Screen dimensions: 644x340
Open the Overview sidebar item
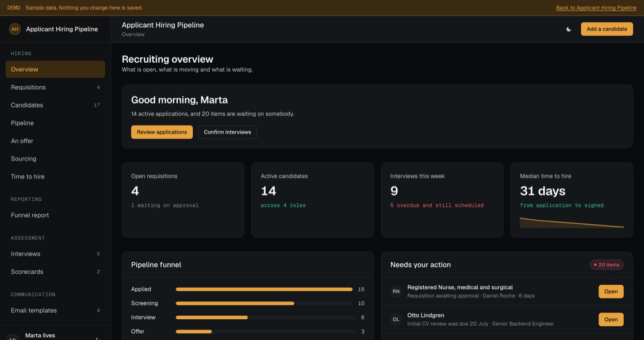point(55,70)
